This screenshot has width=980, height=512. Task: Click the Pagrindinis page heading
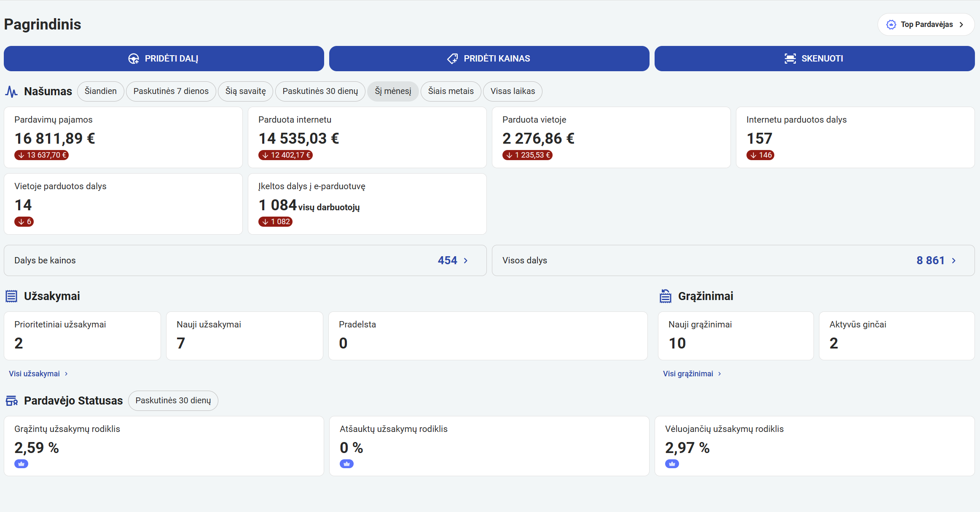tap(43, 24)
